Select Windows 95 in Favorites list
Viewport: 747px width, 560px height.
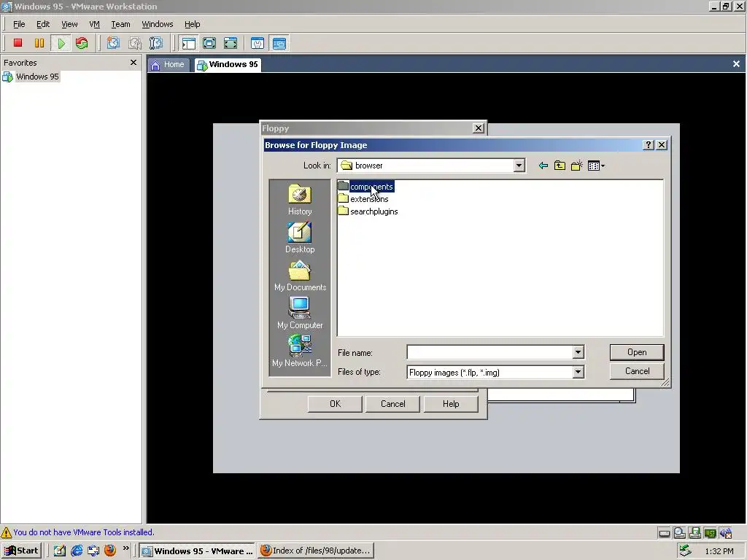click(x=31, y=77)
